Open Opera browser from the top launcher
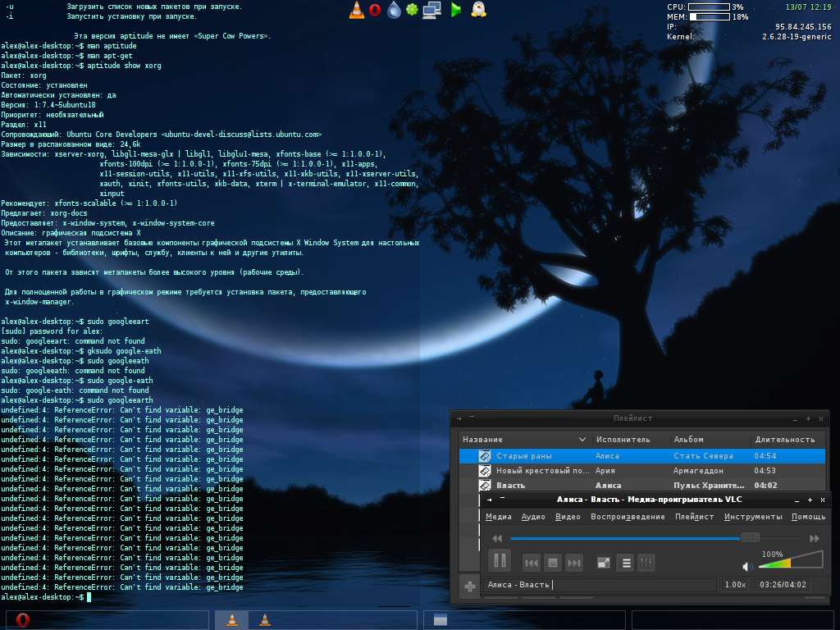Viewport: 840px width, 630px height. tap(375, 10)
